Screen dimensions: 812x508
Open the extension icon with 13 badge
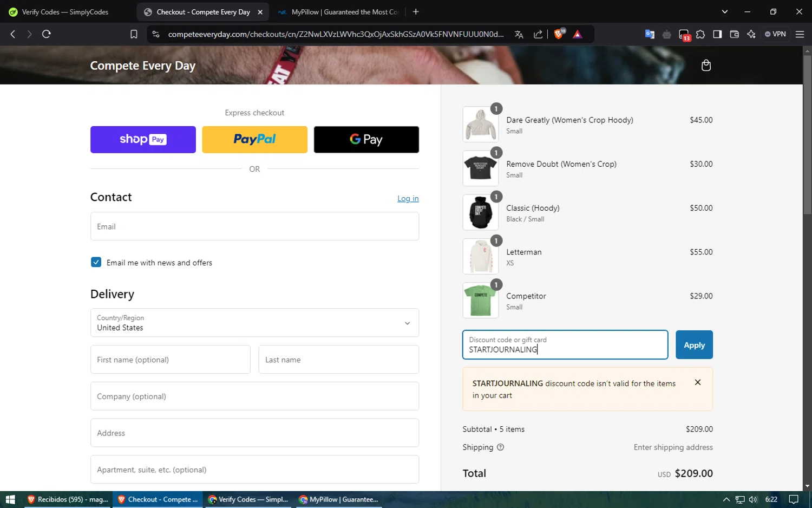click(684, 35)
